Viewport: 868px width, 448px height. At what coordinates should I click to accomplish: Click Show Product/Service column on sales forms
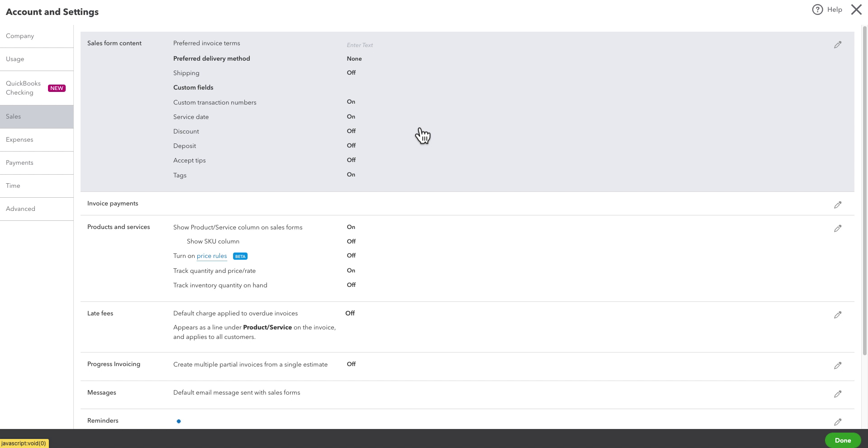[x=238, y=228]
